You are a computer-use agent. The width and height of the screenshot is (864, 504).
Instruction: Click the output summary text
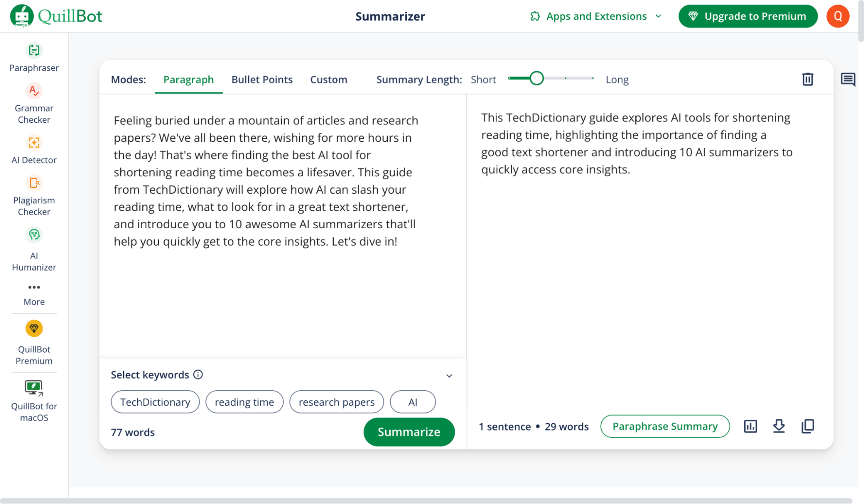637,144
